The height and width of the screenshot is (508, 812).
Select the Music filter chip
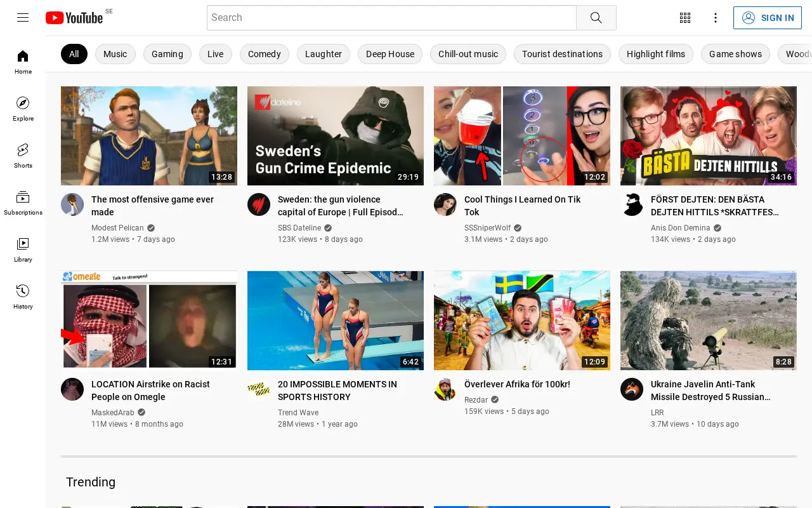click(x=115, y=54)
